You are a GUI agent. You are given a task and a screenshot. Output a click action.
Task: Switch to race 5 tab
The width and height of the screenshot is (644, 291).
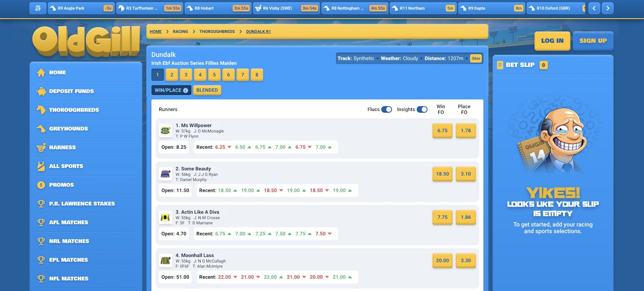[214, 75]
